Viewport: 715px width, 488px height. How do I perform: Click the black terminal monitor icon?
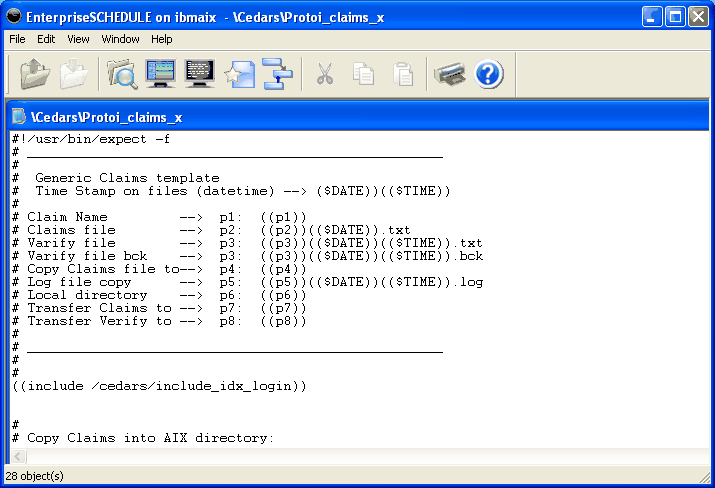coord(200,74)
